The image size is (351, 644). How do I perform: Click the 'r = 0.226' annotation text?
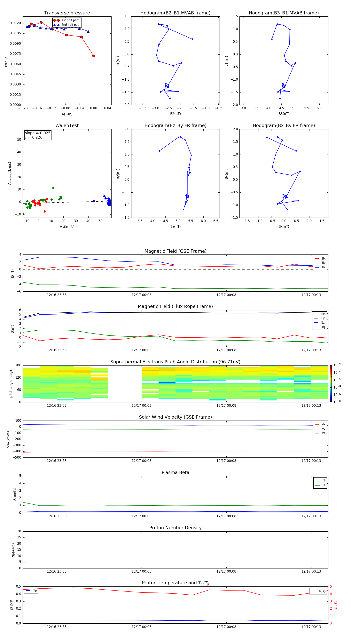coord(34,137)
